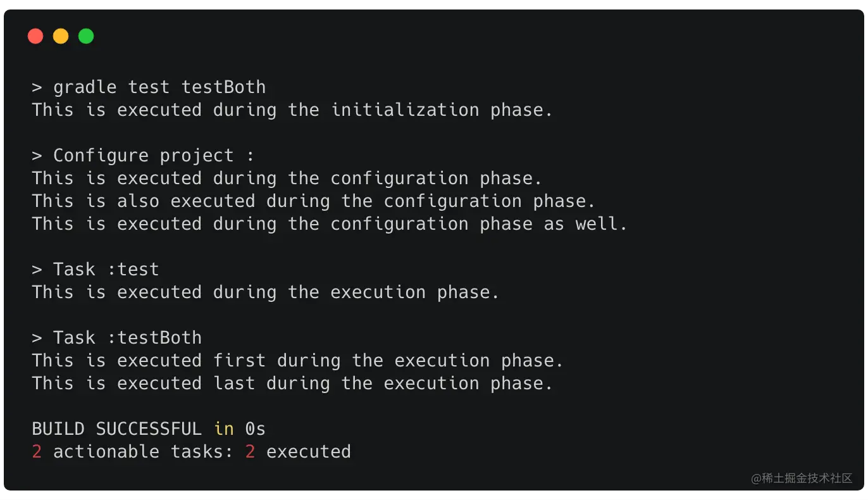
Task: Click the red '2' before 'executed'
Action: (x=250, y=452)
